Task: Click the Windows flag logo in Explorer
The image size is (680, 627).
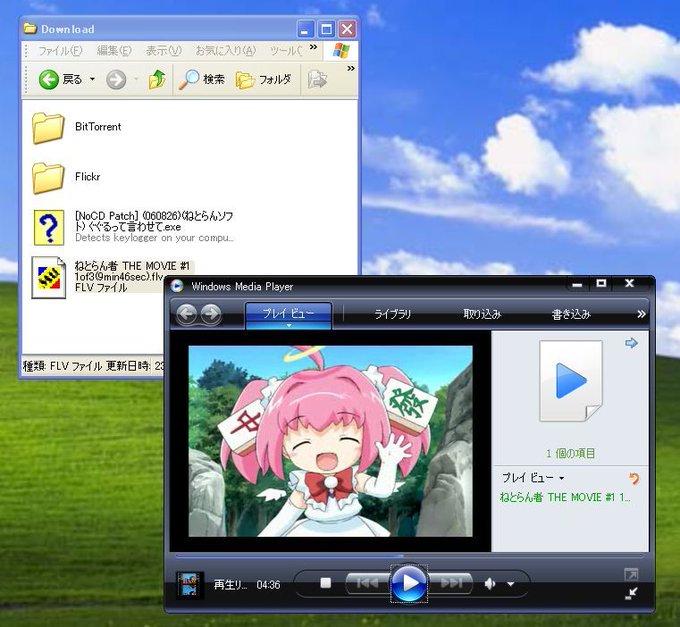Action: pyautogui.click(x=341, y=51)
